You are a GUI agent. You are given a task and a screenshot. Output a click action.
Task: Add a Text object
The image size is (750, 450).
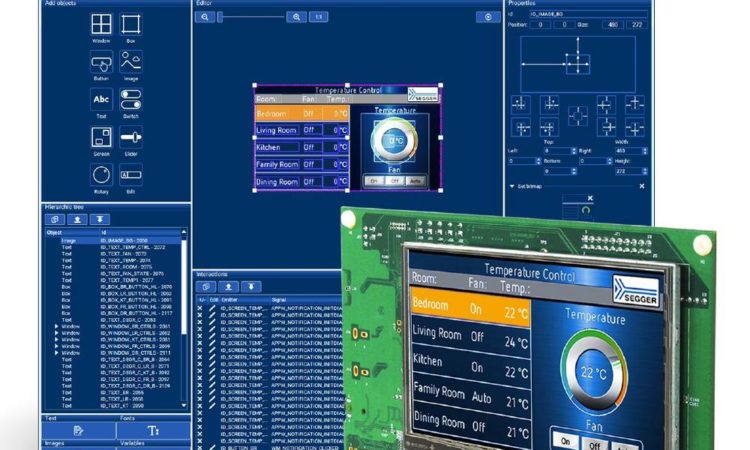(101, 101)
